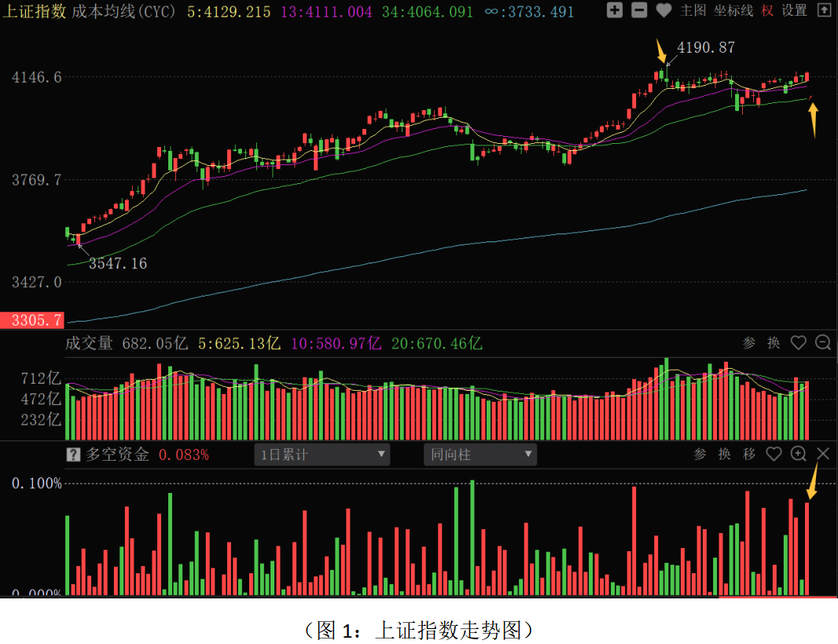Select the 主图 menu item
Screen dimensions: 838x644
[693, 11]
